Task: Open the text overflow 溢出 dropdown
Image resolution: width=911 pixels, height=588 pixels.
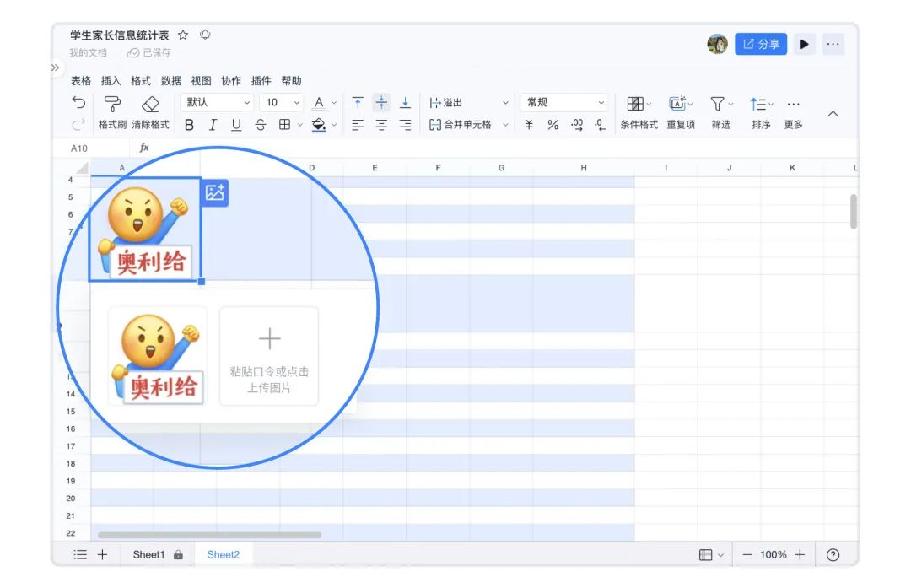Action: click(x=468, y=103)
